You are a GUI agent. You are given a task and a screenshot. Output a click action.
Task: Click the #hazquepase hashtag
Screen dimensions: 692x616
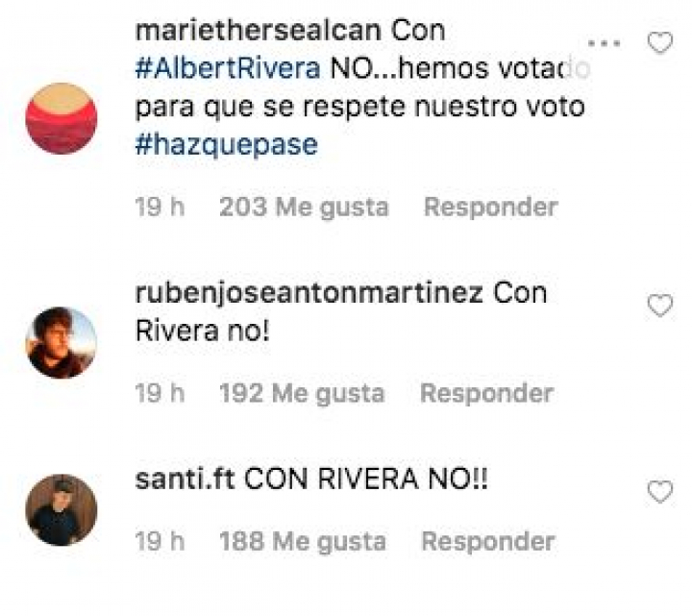227,145
